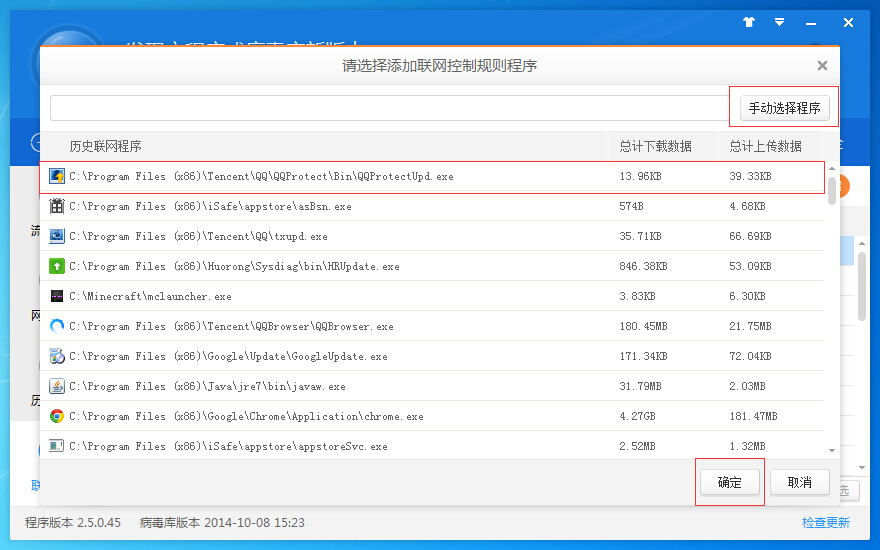This screenshot has width=880, height=550.
Task: Click the Java javaw.exe icon
Action: pos(57,386)
